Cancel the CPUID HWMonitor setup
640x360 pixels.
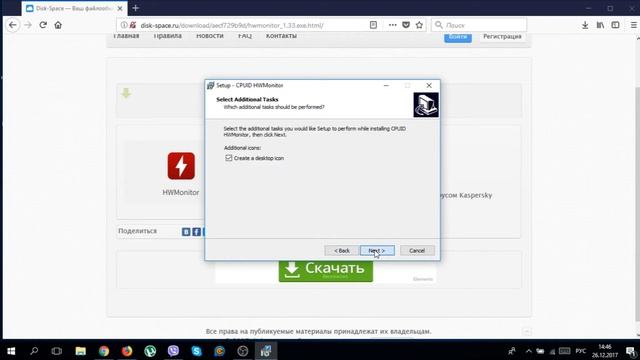(x=417, y=251)
